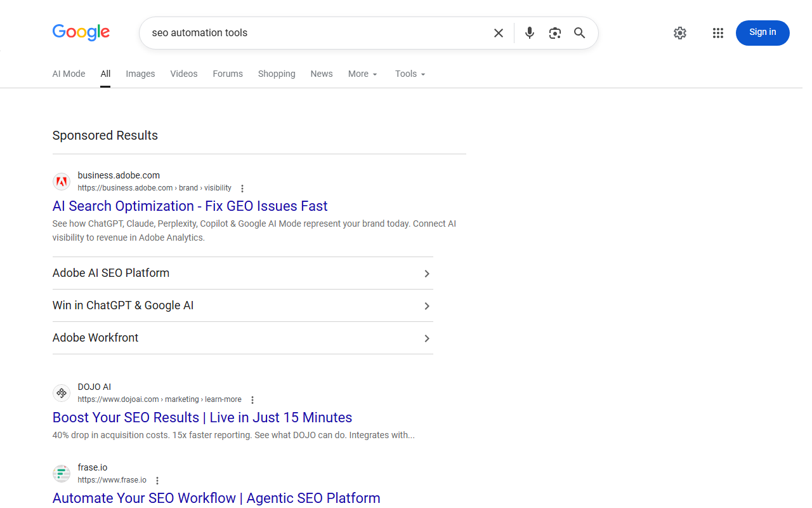Switch to AI Mode tab
The height and width of the screenshot is (508, 812).
tap(69, 74)
